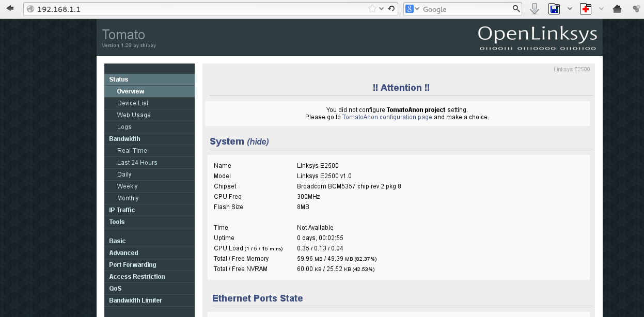This screenshot has height=317, width=644.
Task: Open Weekly bandwidth page
Action: 149,186
